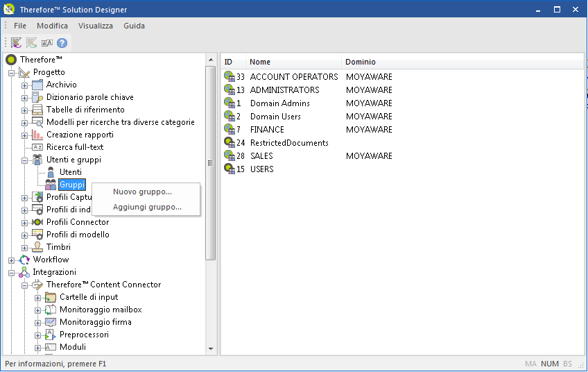This screenshot has width=588, height=372.
Task: Click the tree panel scrollbar thumb
Action: click(x=211, y=163)
